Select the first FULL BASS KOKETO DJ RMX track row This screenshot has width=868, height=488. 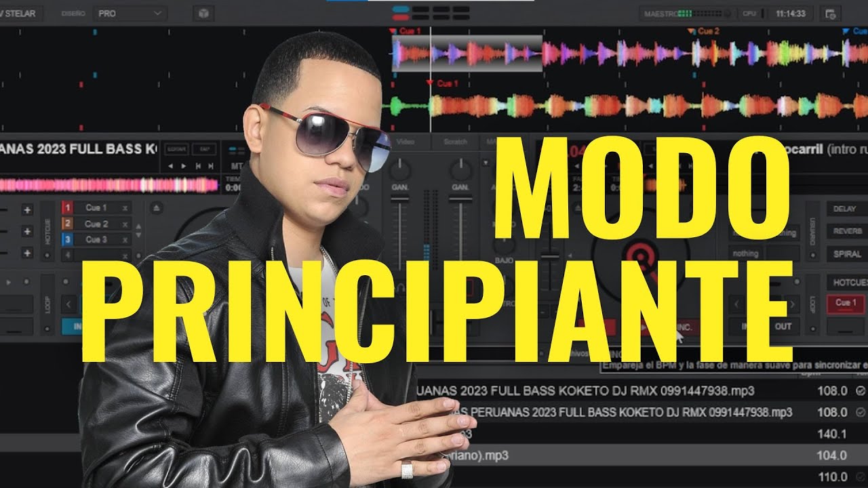(x=642, y=391)
